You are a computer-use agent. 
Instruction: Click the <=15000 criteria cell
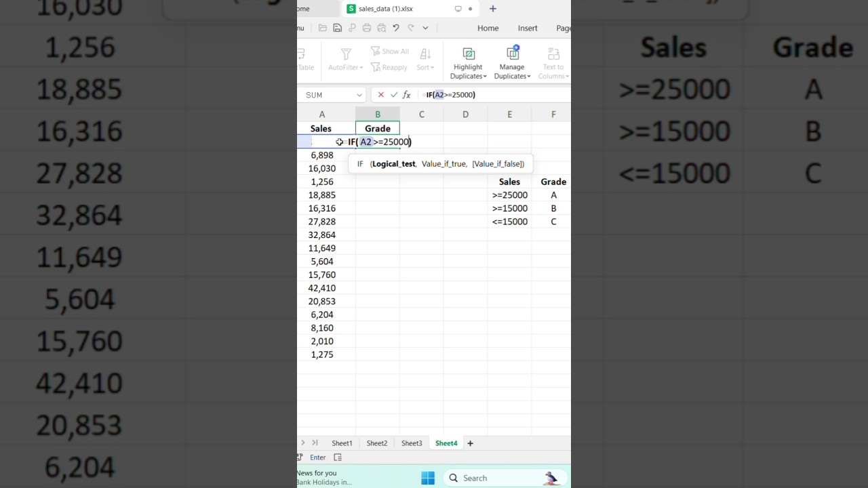tap(509, 222)
